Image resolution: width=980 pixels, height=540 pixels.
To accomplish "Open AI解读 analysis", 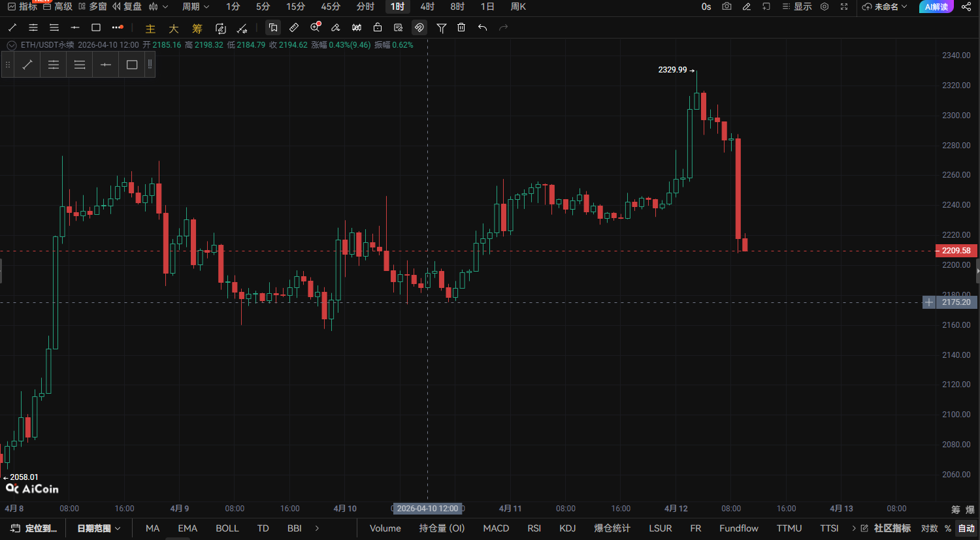I will coord(936,7).
